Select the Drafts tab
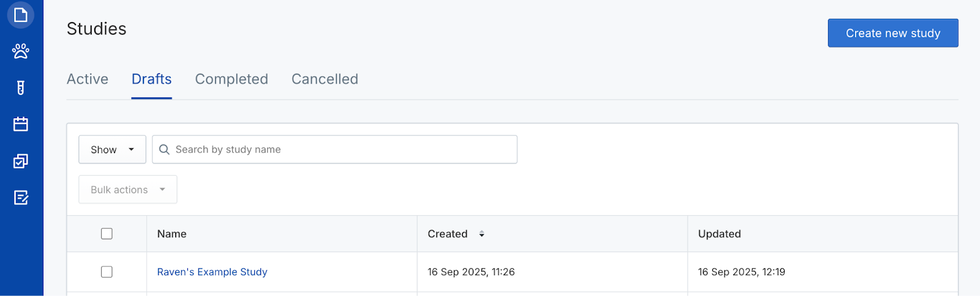The height and width of the screenshot is (296, 980). (x=151, y=79)
